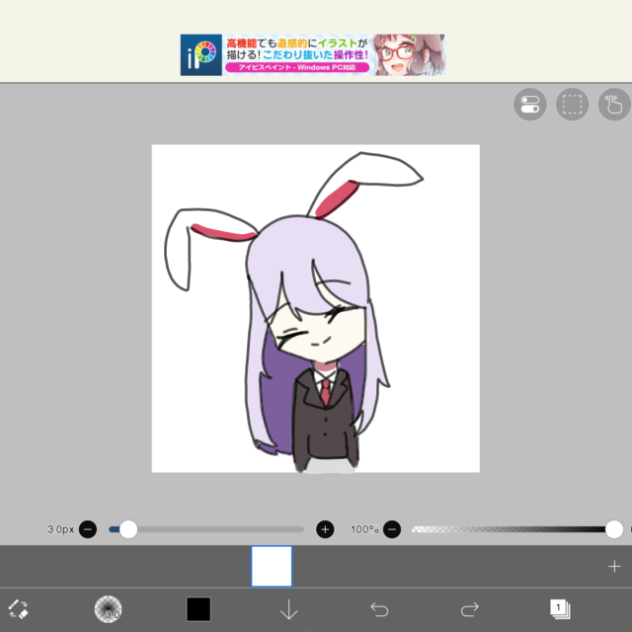Undo the last stroke
The image size is (632, 632).
(x=379, y=609)
